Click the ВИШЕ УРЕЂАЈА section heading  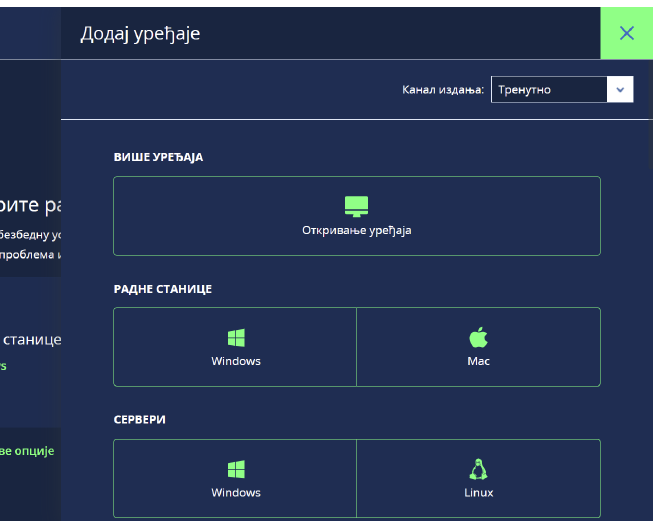pos(158,158)
